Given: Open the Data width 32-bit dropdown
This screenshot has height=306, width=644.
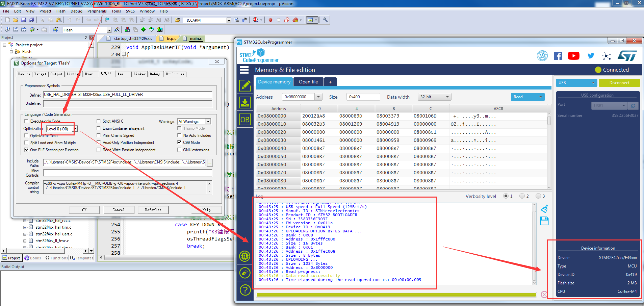Looking at the screenshot, I should (x=434, y=97).
